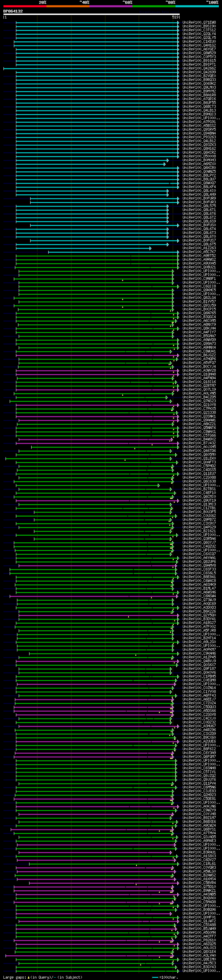Image resolution: width=222 pixels, height=980 pixels.
Task: Click the cyan ~100% identity legend segment
Action: 197,6
